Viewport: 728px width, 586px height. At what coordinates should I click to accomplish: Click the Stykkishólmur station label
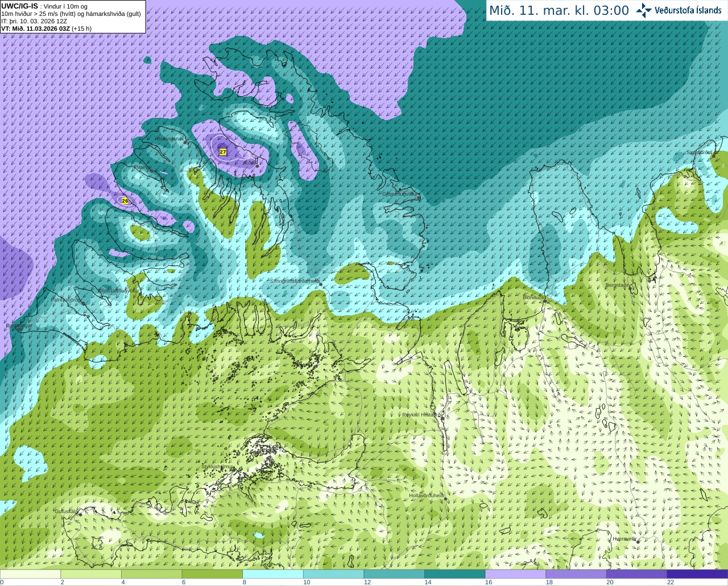click(218, 467)
